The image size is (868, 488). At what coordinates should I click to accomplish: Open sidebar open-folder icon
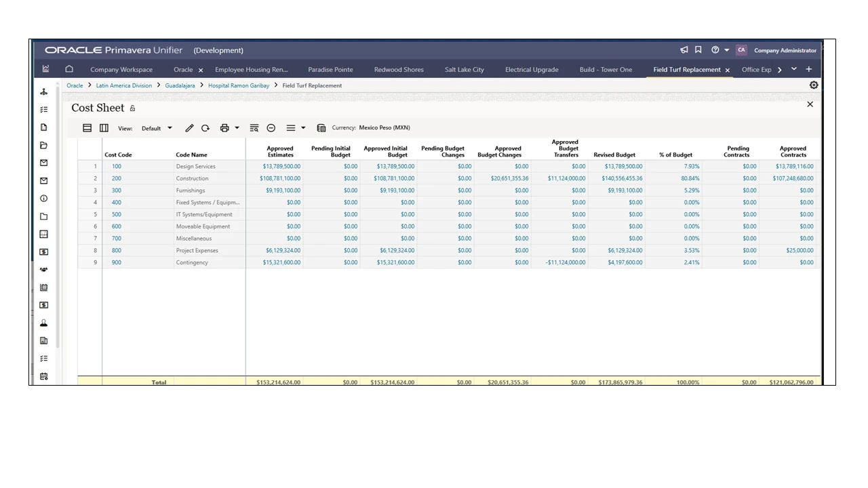point(44,145)
